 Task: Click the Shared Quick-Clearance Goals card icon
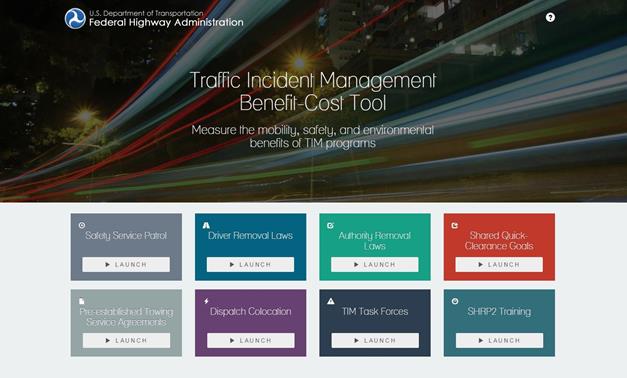[x=455, y=226]
